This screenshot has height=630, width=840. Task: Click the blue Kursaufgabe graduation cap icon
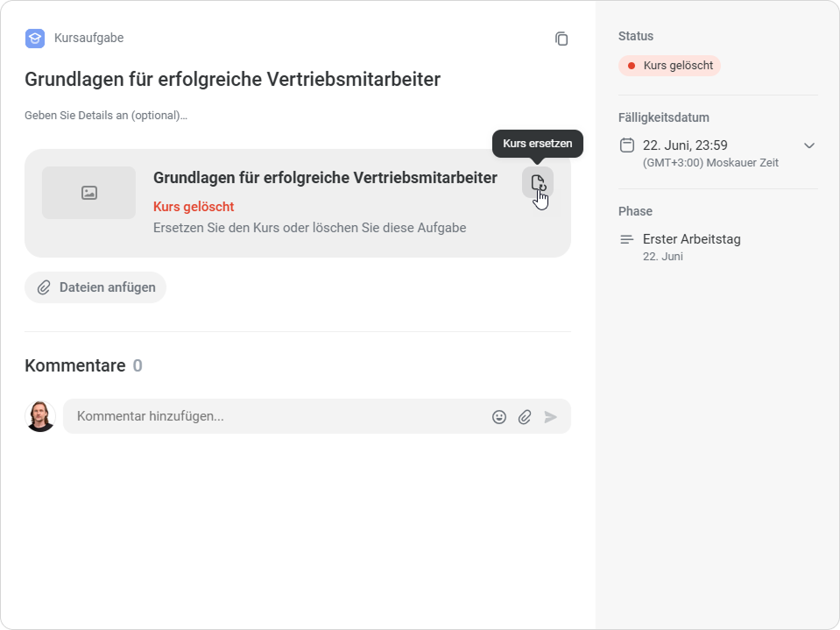35,38
